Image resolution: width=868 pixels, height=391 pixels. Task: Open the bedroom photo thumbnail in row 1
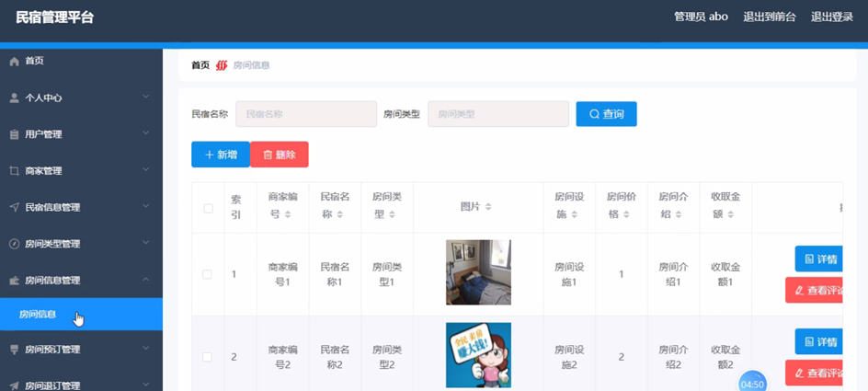pos(478,272)
